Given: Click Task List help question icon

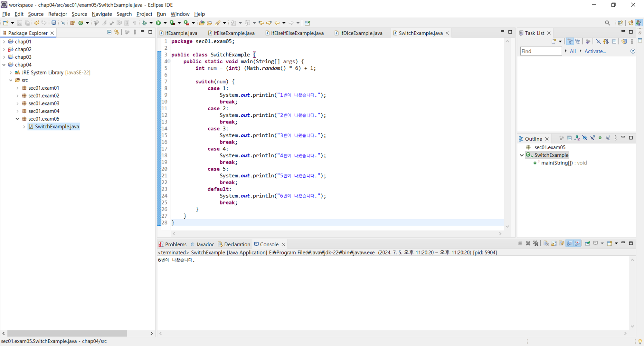Looking at the screenshot, I should (x=633, y=51).
